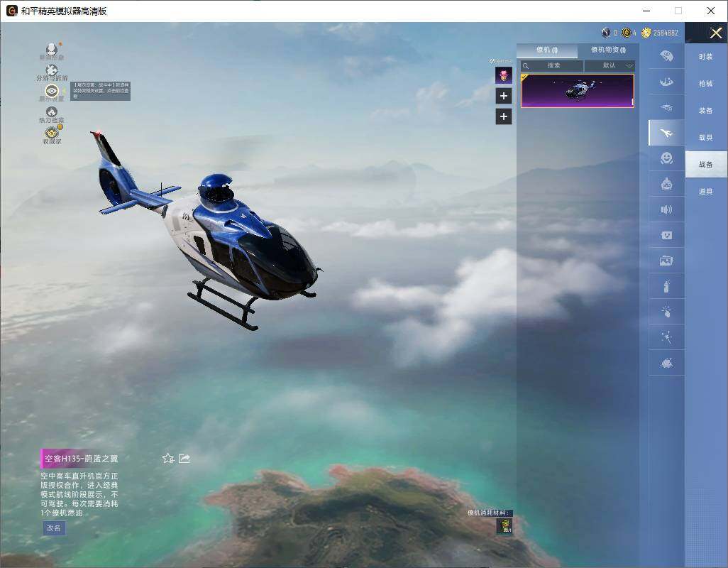
Task: Click the pink character slot thumbnail
Action: click(504, 75)
